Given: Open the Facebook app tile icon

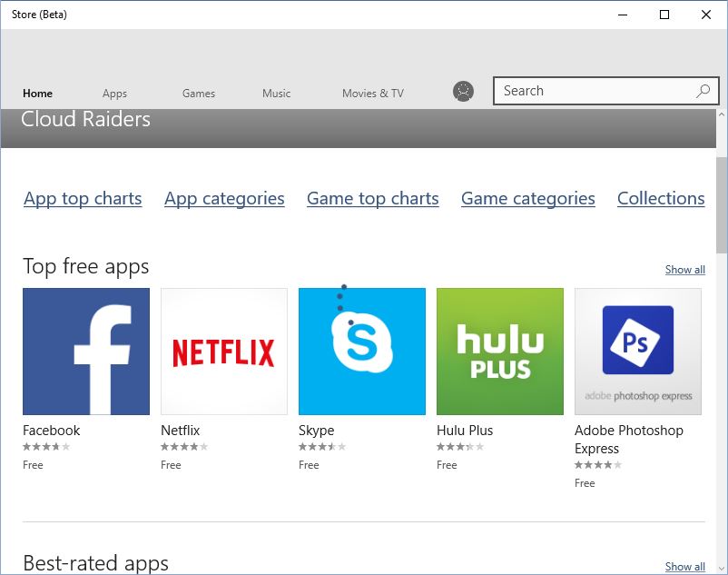Looking at the screenshot, I should click(86, 352).
